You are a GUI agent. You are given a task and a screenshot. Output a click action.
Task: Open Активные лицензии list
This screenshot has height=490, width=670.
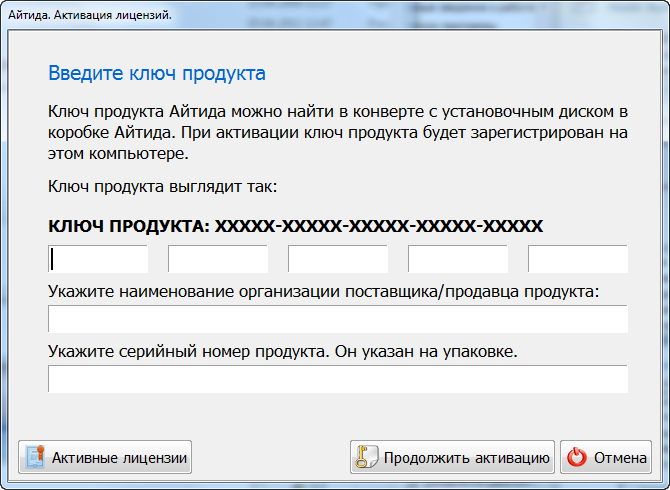(105, 457)
